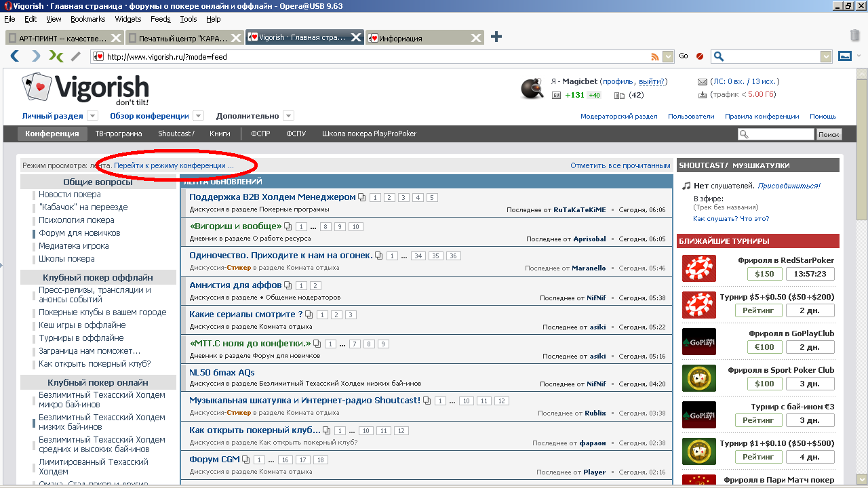The image size is (868, 488).
Task: Click Отметить все прочитанным link
Action: (620, 165)
